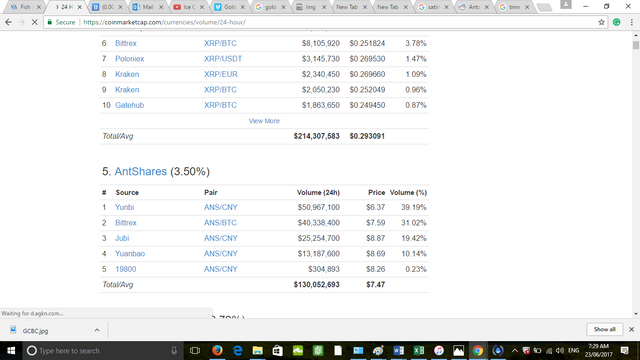Open the 19800 exchange link

pos(126,269)
